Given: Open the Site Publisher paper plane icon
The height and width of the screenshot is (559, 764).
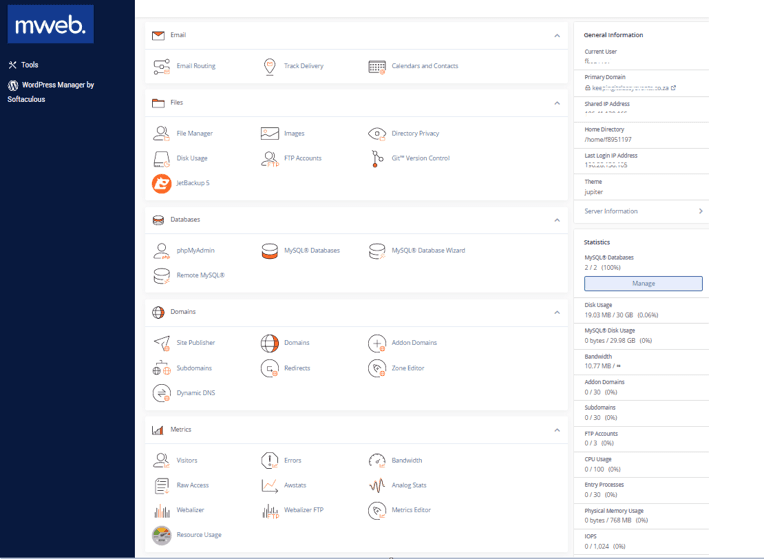Looking at the screenshot, I should [161, 343].
